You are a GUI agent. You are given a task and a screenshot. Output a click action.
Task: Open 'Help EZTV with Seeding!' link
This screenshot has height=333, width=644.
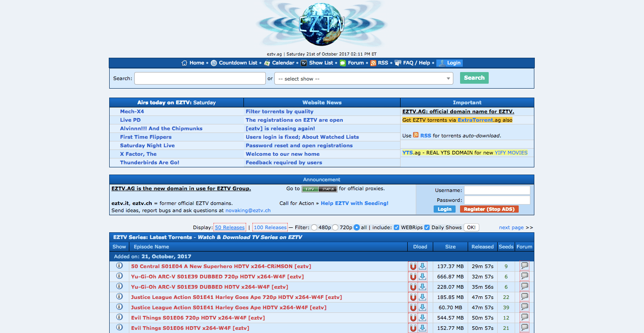(354, 203)
